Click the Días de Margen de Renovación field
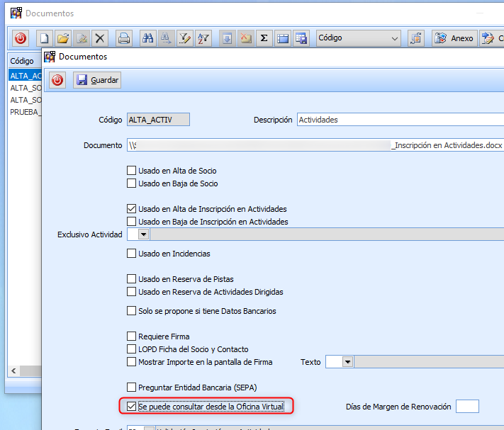 [x=467, y=407]
